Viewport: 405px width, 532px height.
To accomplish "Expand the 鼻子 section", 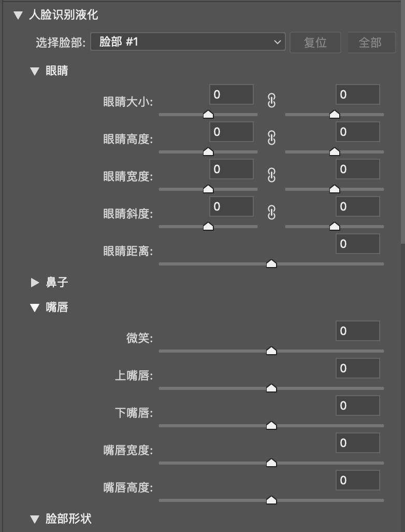I will pos(35,283).
